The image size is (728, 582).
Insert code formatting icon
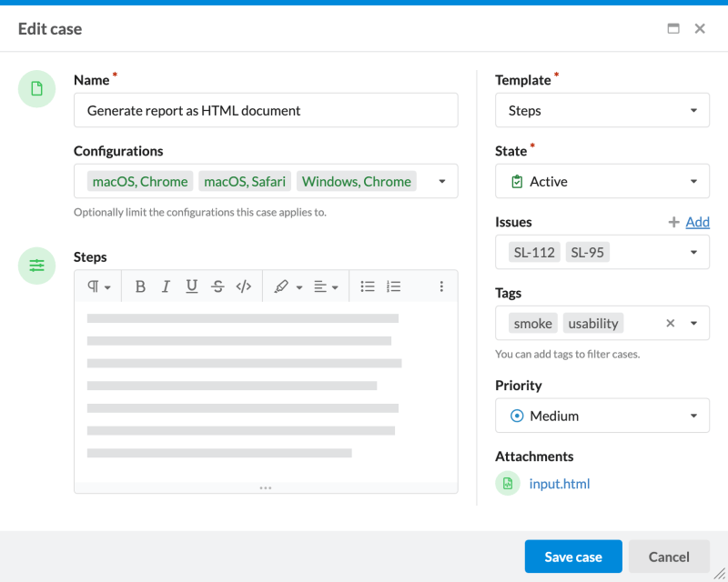[244, 286]
